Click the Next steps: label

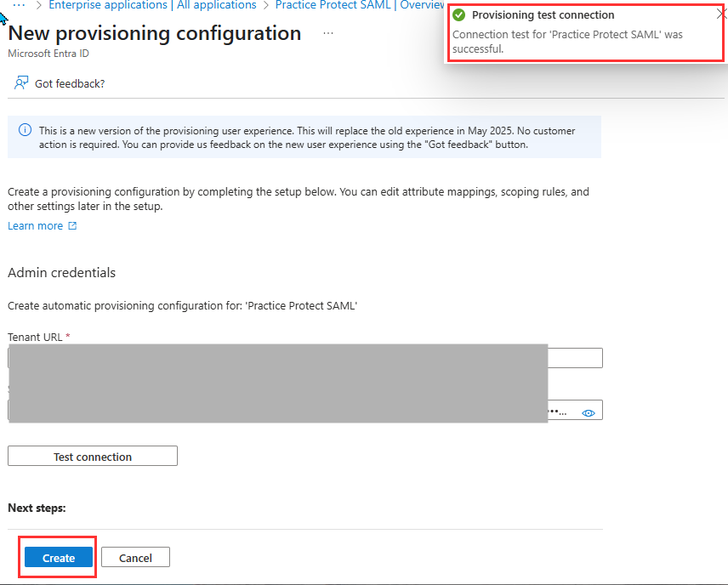[x=37, y=508]
